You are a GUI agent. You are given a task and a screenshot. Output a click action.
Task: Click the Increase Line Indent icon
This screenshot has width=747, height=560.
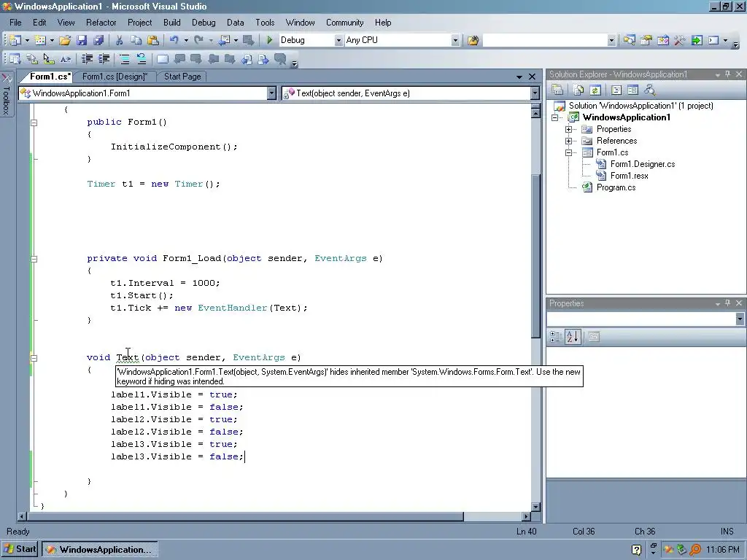coord(104,59)
